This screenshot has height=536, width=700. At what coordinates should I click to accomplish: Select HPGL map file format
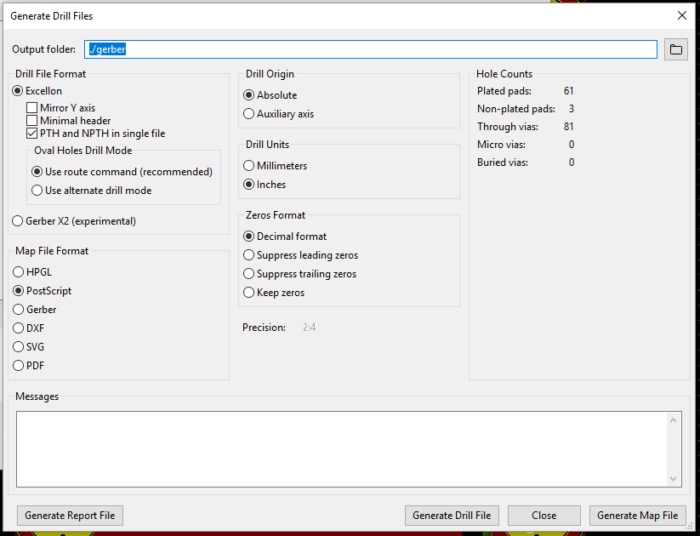click(18, 272)
